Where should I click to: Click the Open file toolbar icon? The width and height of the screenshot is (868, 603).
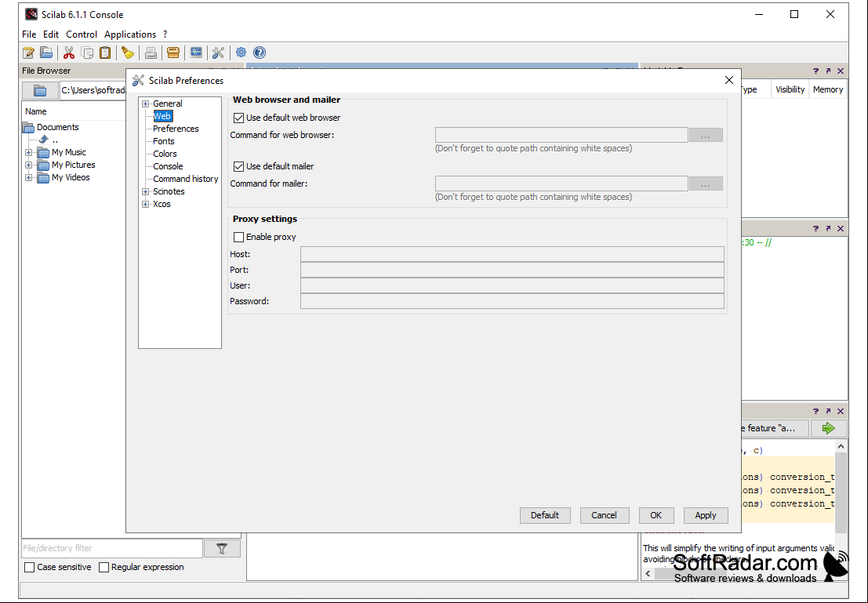tap(46, 53)
